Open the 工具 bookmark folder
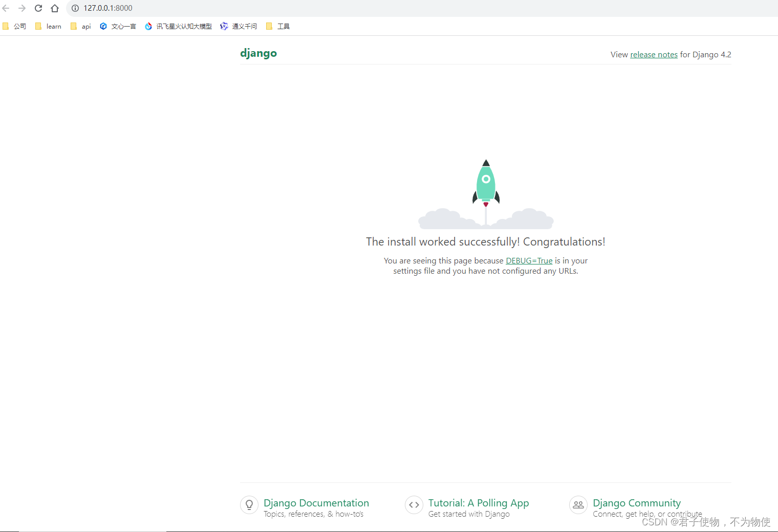Viewport: 778px width, 532px height. click(278, 26)
